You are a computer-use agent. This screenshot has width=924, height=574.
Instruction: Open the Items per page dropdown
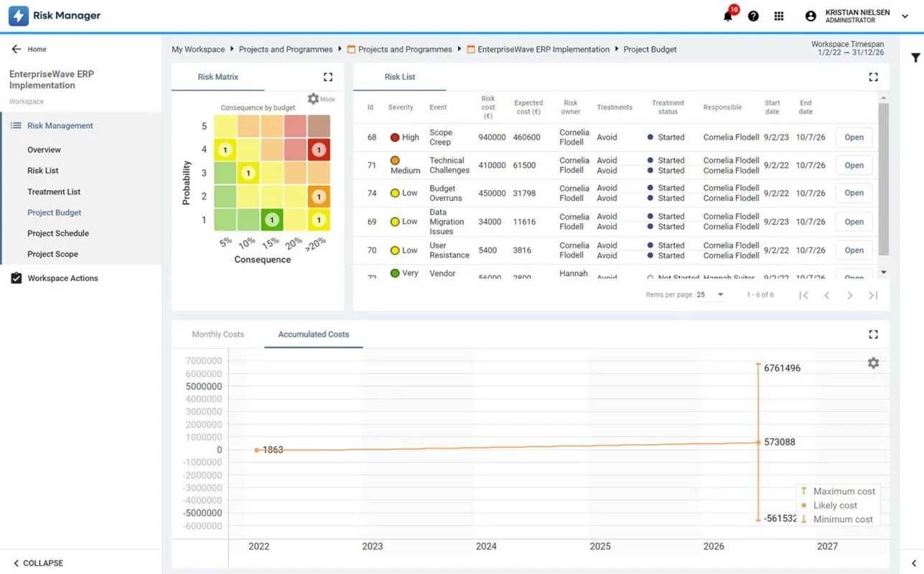[x=711, y=295]
